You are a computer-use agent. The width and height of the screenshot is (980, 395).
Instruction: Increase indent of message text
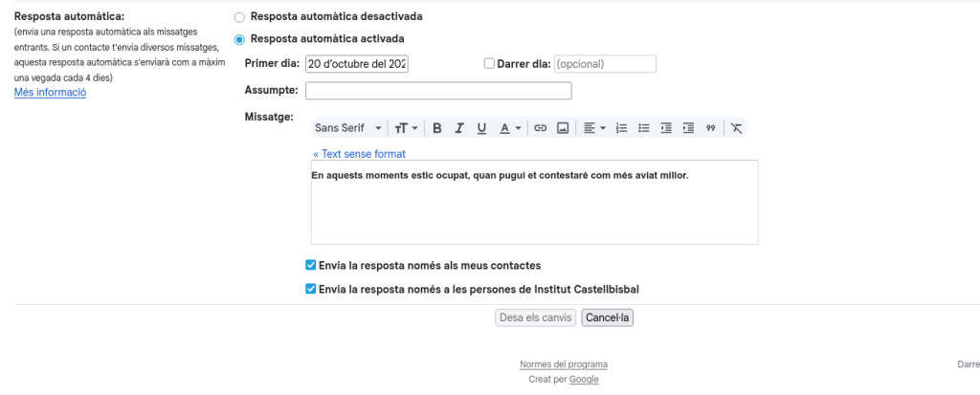(688, 128)
